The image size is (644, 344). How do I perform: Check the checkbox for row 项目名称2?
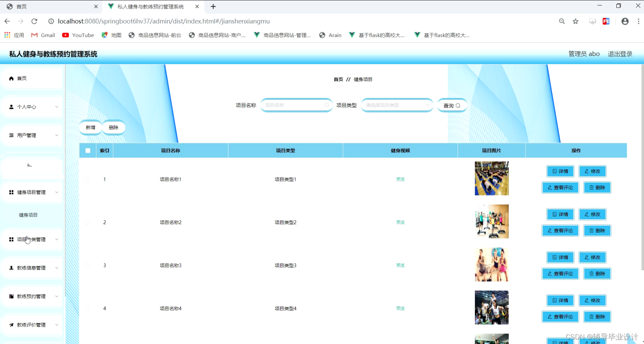pyautogui.click(x=87, y=223)
